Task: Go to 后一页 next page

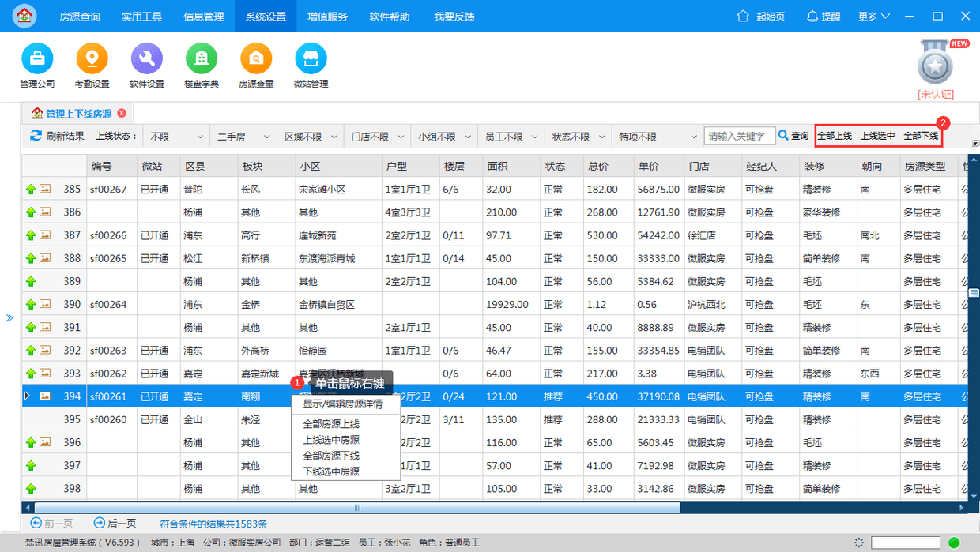Action: tap(115, 523)
